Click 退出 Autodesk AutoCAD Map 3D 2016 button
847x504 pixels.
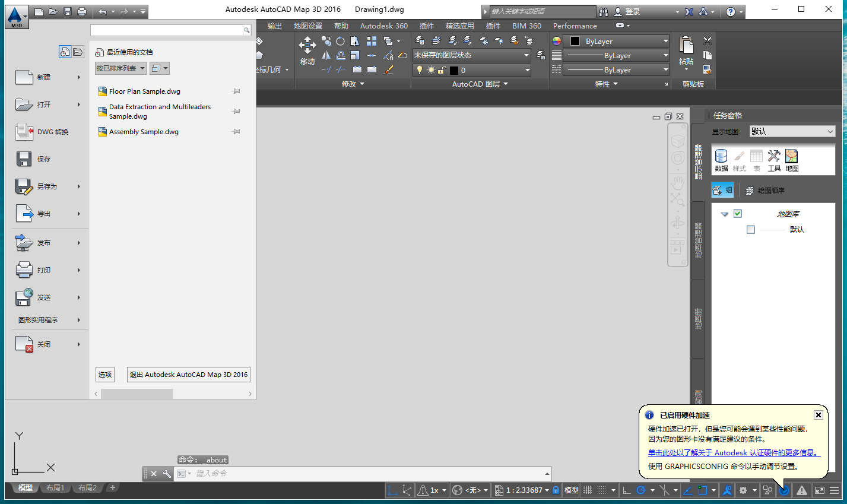click(x=188, y=374)
